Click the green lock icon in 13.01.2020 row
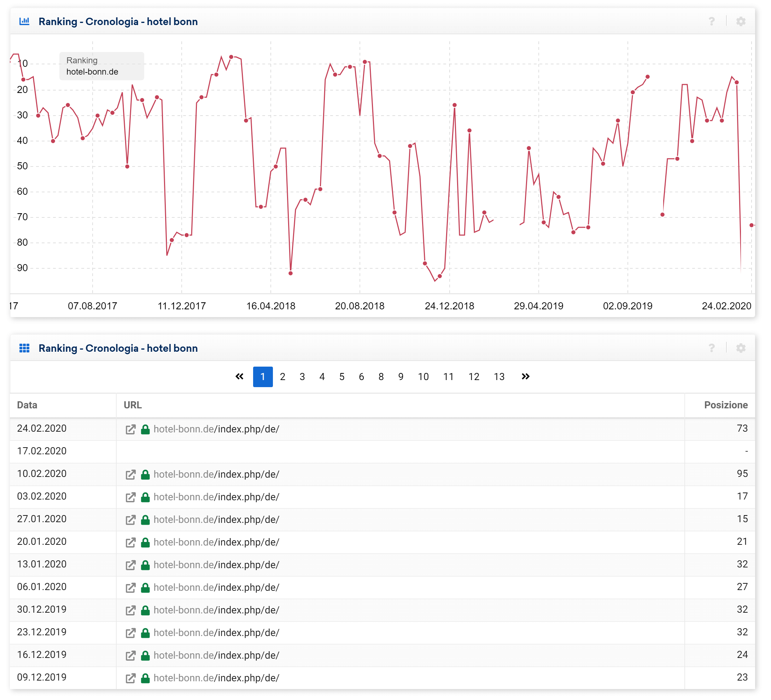Screen dimensions: 771x700 (145, 565)
